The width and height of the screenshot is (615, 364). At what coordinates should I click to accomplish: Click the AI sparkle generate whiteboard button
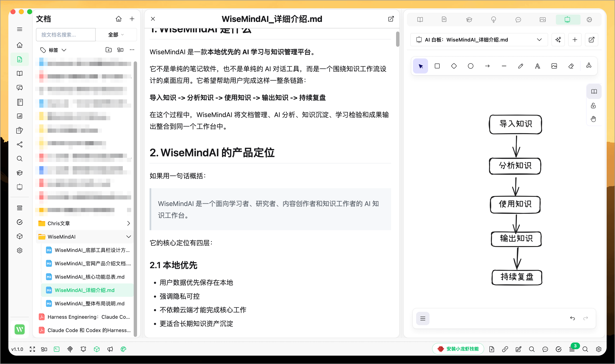coord(558,40)
